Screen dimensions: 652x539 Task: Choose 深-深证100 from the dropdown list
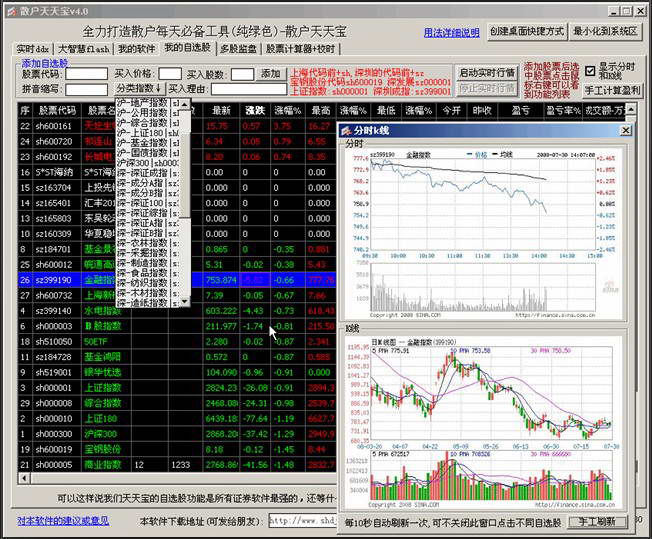(x=148, y=203)
